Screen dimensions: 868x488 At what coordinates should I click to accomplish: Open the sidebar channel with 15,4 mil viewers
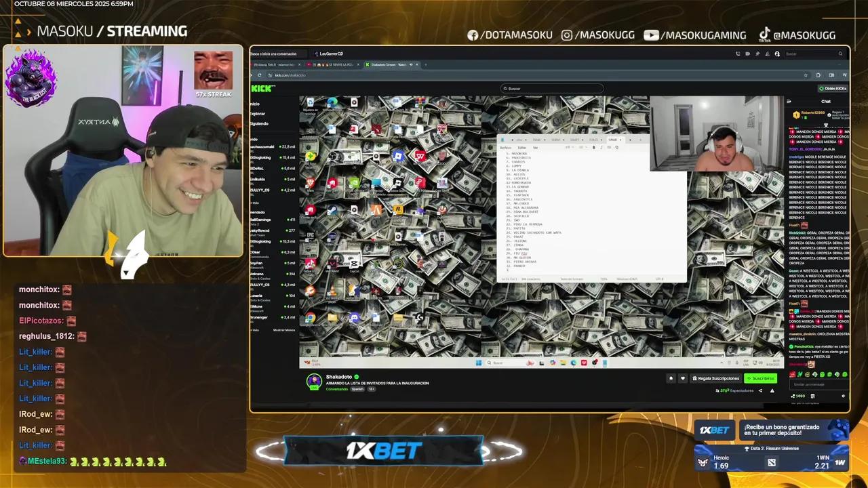[x=273, y=157]
